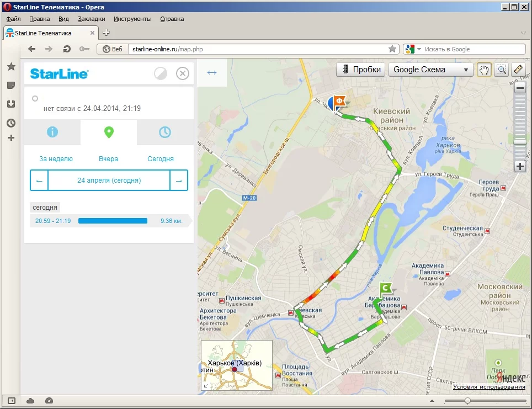Close the StarLine panel with X circle
Viewport: 532px width, 409px height.
point(183,73)
